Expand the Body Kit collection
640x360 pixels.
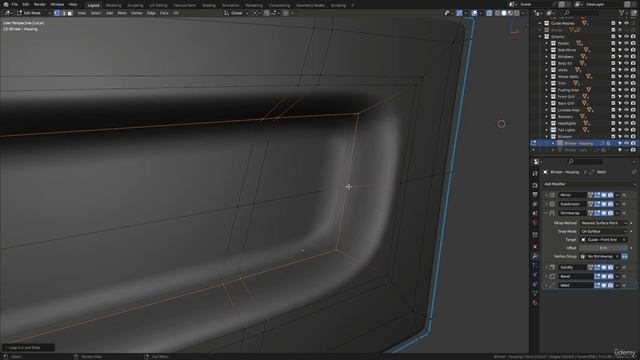547,63
